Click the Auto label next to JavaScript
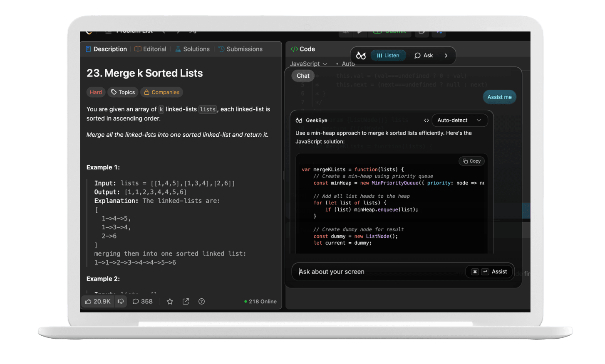The image size is (605, 364). point(348,64)
